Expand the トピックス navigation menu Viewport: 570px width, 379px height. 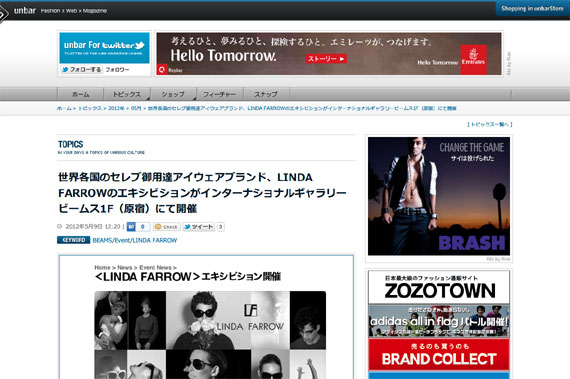coord(127,94)
